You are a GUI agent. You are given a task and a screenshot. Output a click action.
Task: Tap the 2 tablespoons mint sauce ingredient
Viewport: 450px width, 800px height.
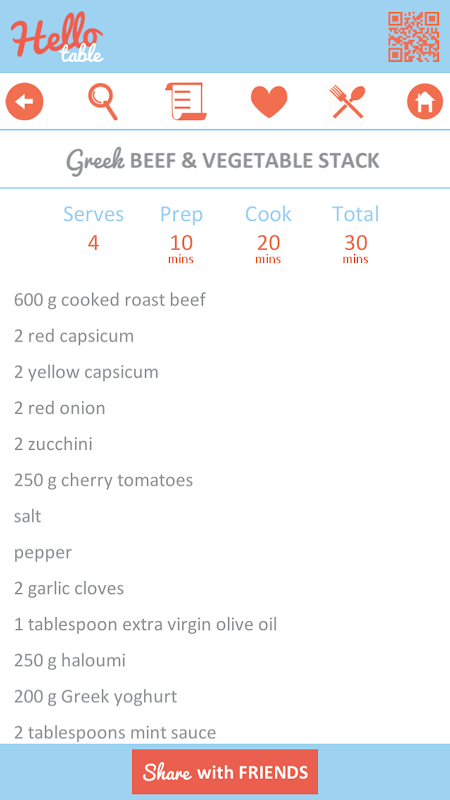(115, 733)
